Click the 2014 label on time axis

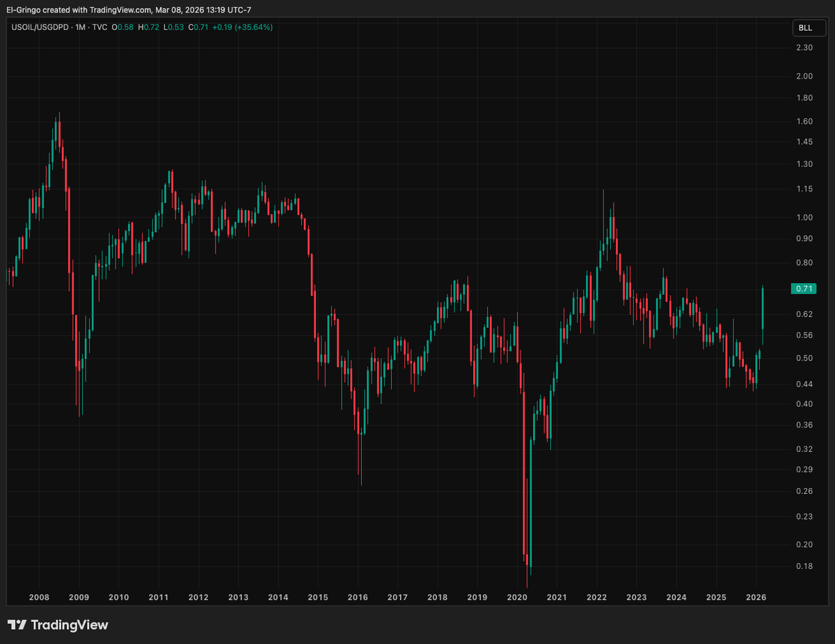coord(278,597)
